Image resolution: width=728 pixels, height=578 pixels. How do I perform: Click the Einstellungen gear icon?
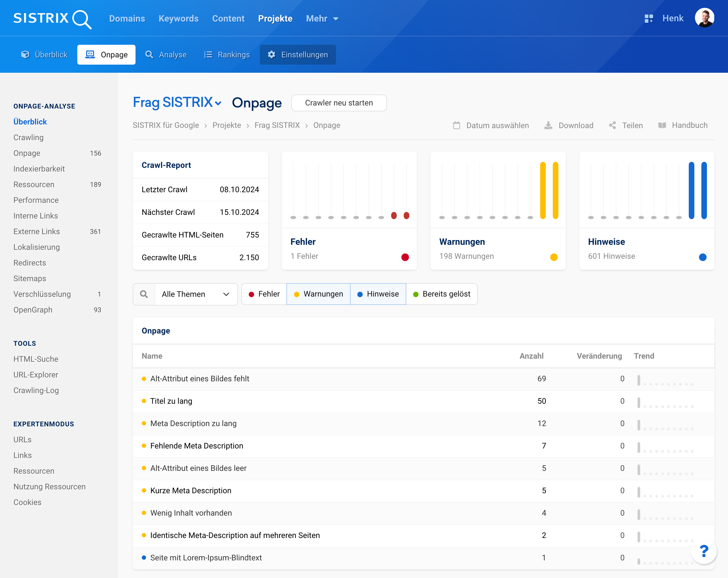(272, 55)
